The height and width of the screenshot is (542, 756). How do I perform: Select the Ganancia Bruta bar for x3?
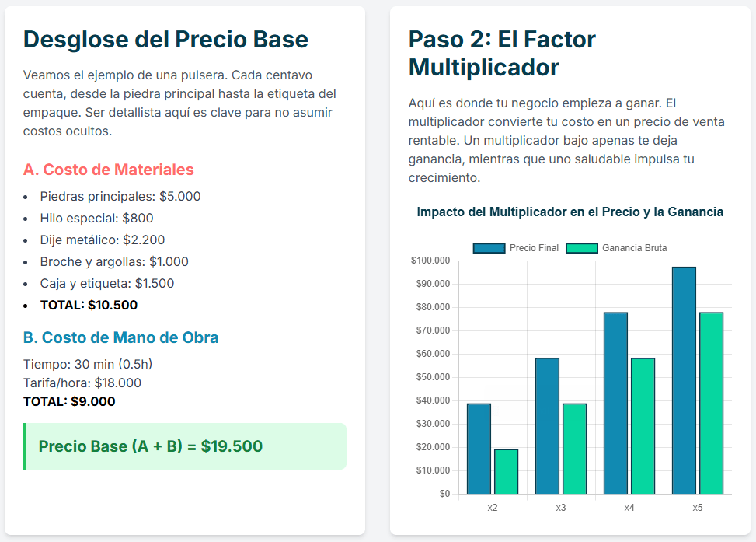point(574,448)
